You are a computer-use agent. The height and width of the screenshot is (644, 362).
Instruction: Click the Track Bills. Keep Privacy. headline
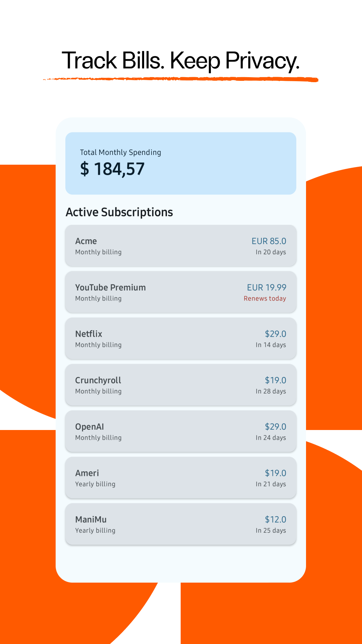pyautogui.click(x=181, y=61)
